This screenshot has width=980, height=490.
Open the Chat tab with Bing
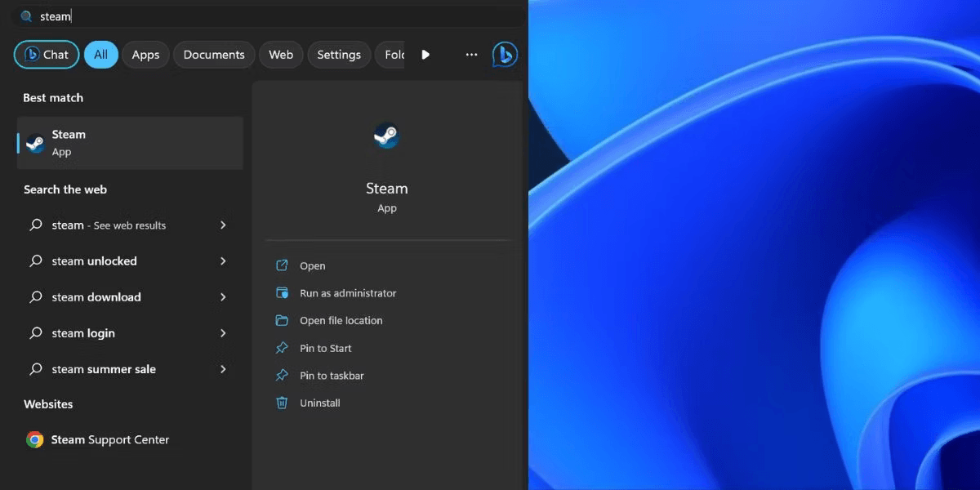(47, 55)
